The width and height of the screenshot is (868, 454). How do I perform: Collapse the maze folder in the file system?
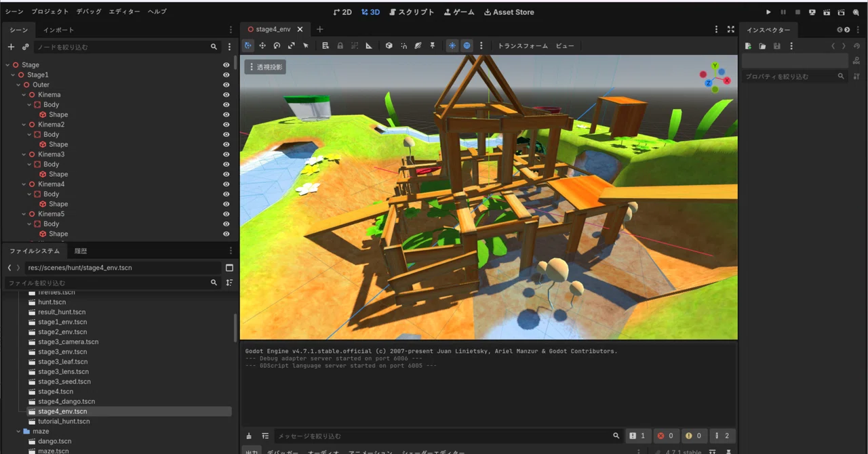18,431
